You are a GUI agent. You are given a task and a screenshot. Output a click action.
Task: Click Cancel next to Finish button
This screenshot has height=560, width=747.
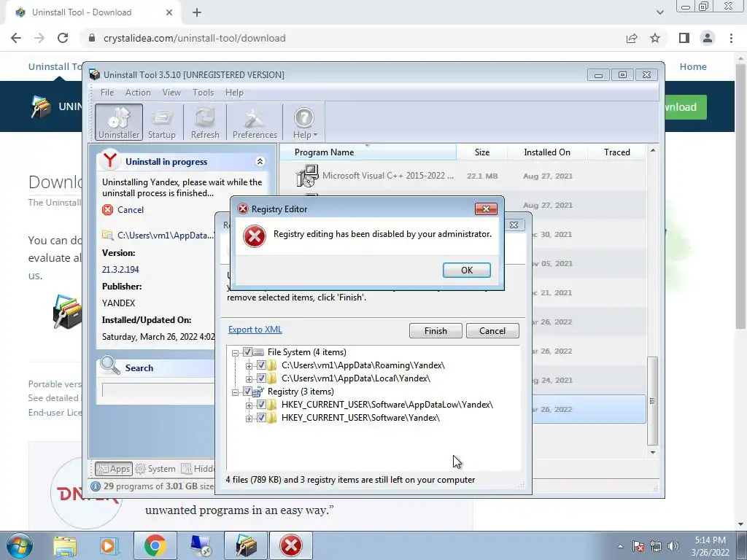pyautogui.click(x=492, y=331)
